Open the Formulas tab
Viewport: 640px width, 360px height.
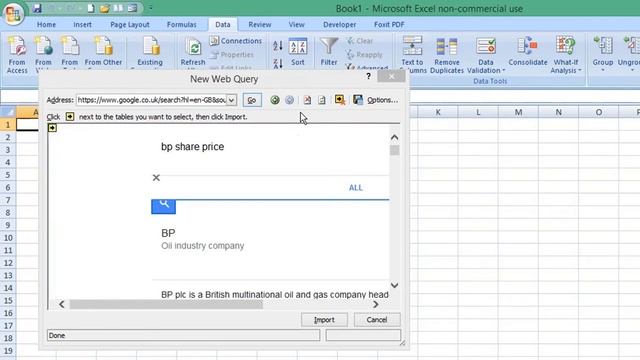click(x=182, y=24)
